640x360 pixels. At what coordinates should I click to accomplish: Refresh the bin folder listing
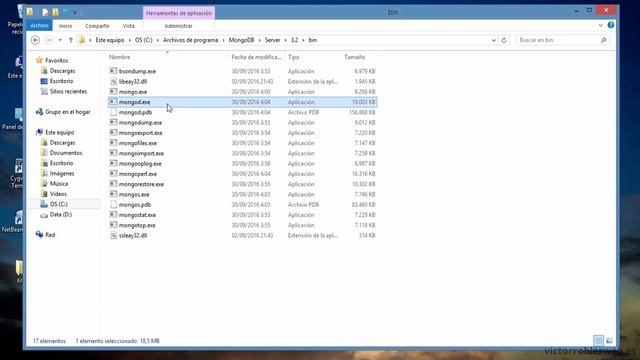point(504,40)
